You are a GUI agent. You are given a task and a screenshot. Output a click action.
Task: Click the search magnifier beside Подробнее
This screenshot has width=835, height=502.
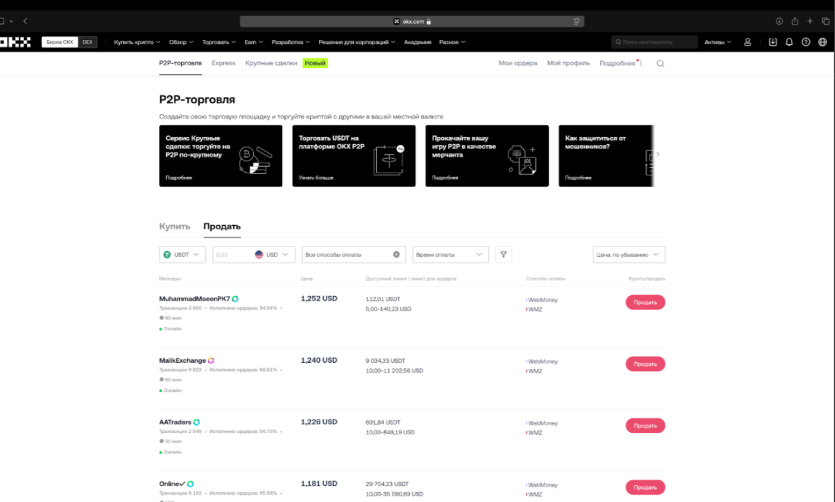click(660, 63)
